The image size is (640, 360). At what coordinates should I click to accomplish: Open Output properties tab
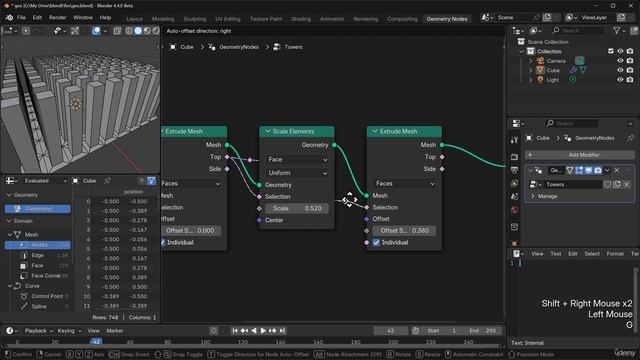click(x=514, y=170)
